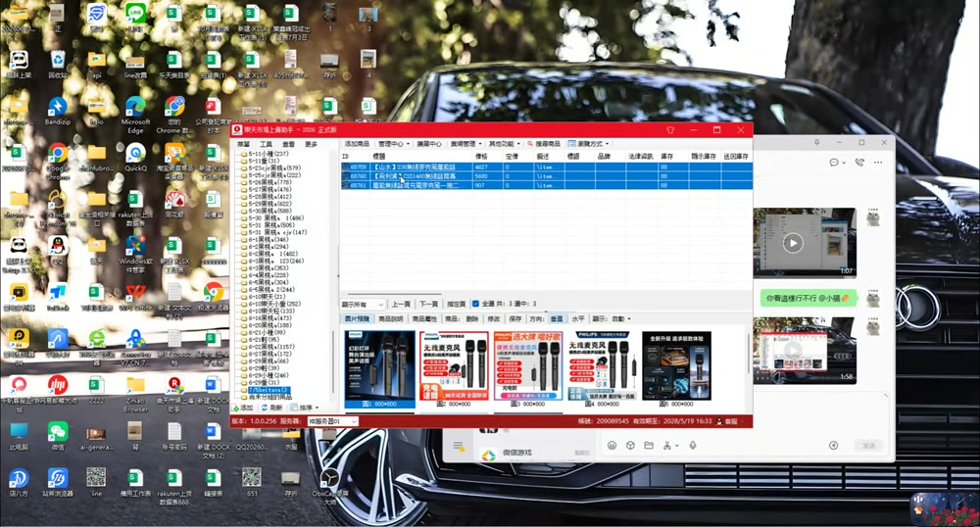The width and height of the screenshot is (980, 527).
Task: Open the 排序 sort dropdown below tree
Action: pos(305,407)
